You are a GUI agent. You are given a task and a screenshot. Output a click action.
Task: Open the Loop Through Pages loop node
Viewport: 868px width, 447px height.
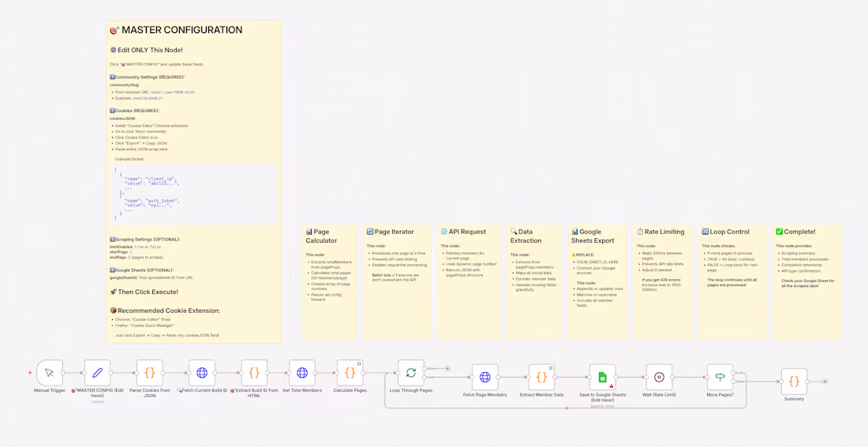coord(411,373)
